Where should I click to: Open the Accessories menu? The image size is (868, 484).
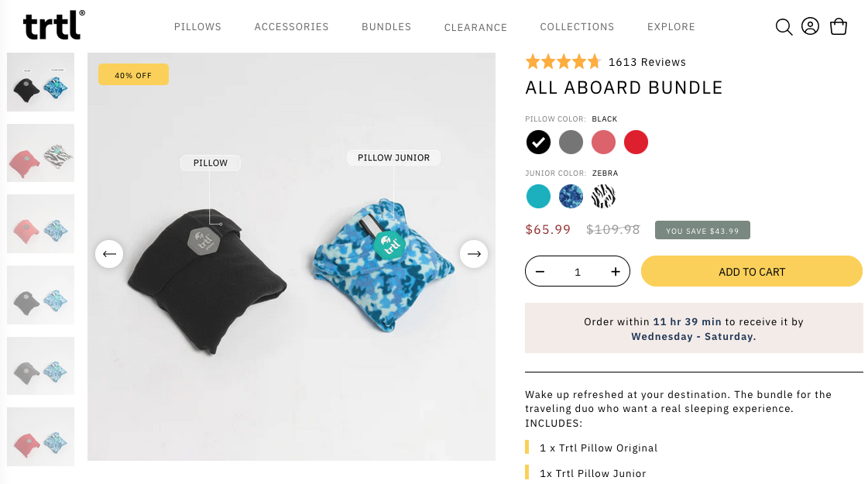(x=291, y=26)
